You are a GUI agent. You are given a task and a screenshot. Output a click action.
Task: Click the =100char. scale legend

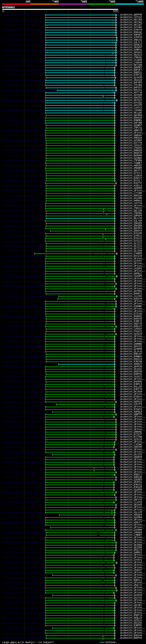pyautogui.click(x=109, y=642)
